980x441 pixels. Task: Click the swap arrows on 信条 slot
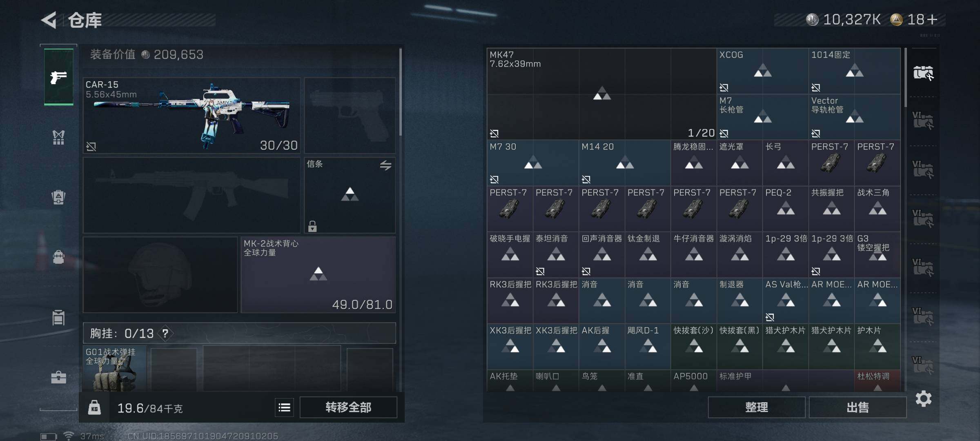(x=385, y=165)
